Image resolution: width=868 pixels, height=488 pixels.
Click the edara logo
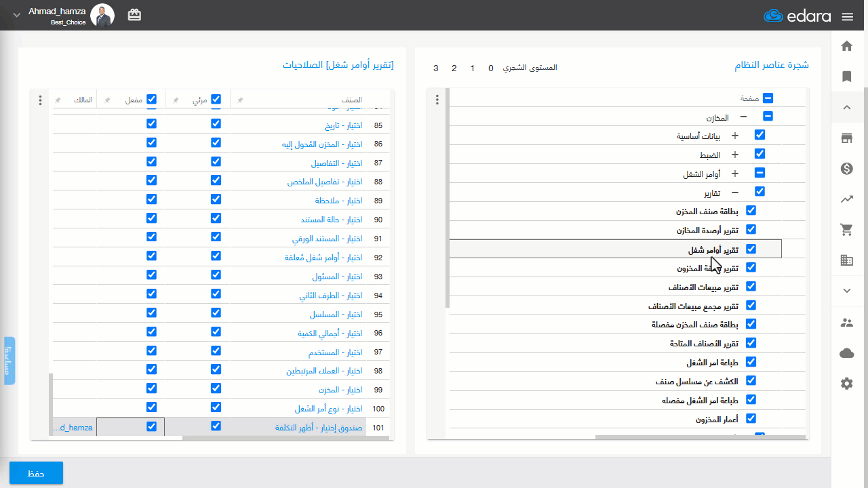[797, 16]
